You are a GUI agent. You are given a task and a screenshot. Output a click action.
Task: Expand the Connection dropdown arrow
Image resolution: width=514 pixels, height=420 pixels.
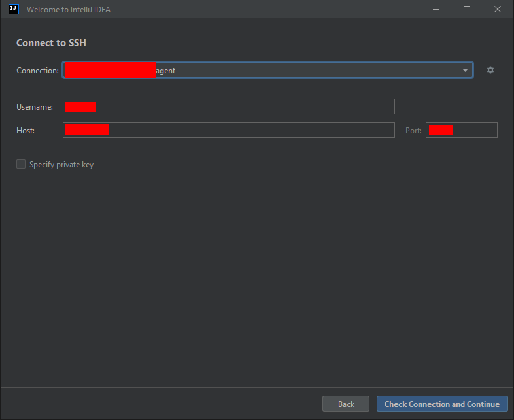tap(465, 70)
